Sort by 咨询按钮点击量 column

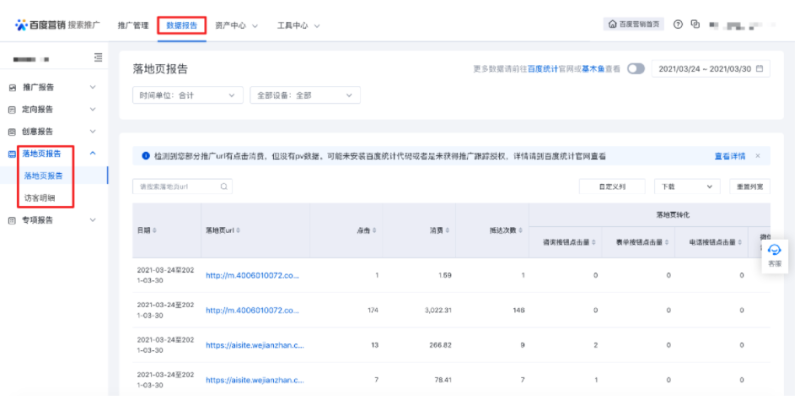(x=594, y=242)
